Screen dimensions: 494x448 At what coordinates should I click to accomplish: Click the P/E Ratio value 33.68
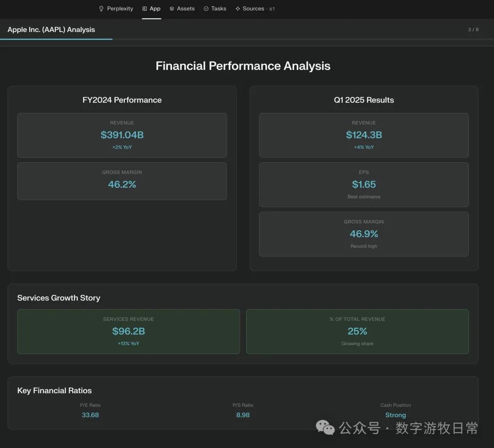tap(90, 415)
